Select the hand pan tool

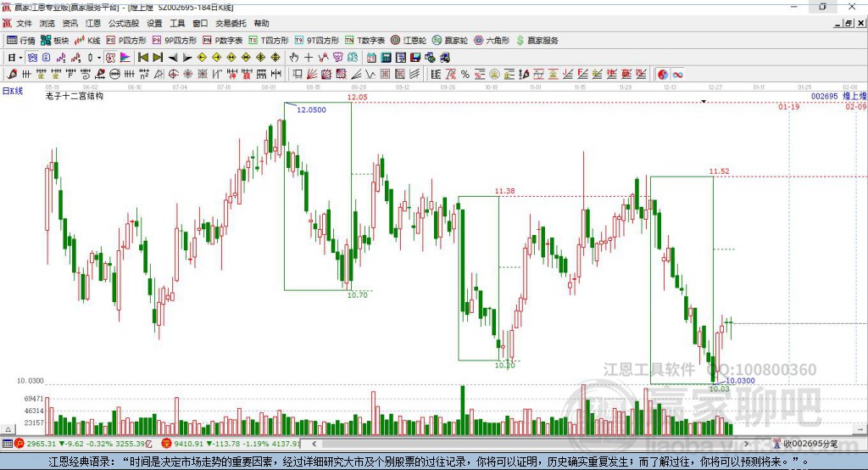[x=294, y=57]
